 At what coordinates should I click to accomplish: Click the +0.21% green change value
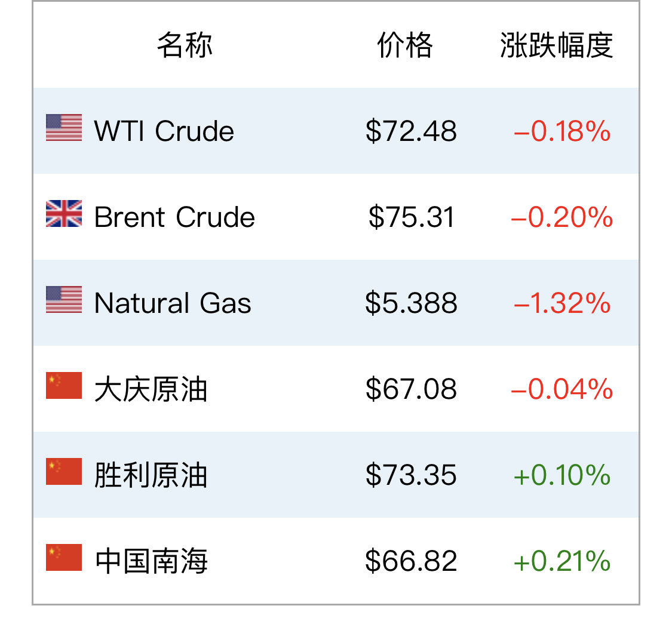[562, 561]
